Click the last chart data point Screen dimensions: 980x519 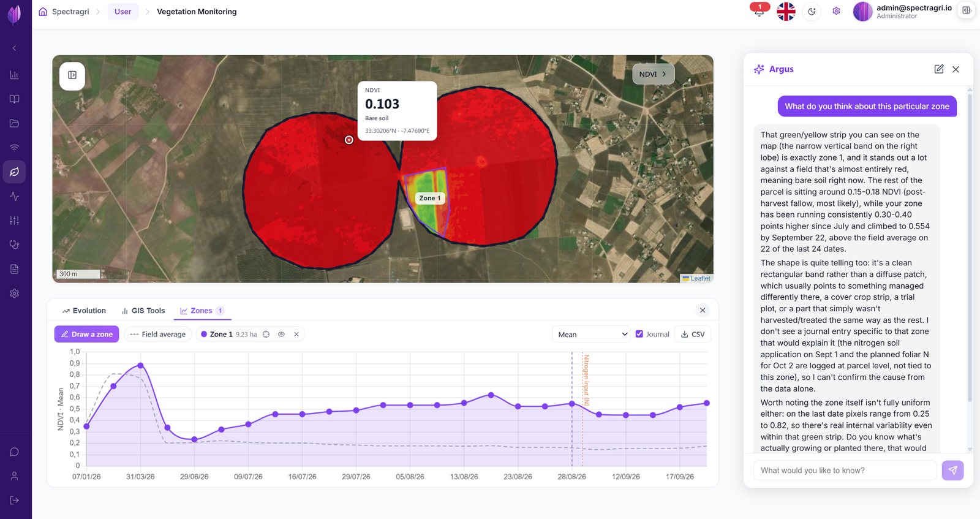(707, 403)
